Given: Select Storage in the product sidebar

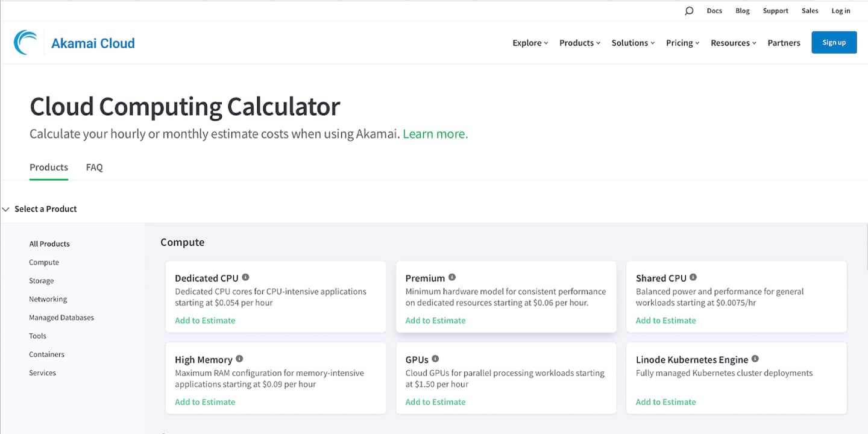Looking at the screenshot, I should point(42,281).
